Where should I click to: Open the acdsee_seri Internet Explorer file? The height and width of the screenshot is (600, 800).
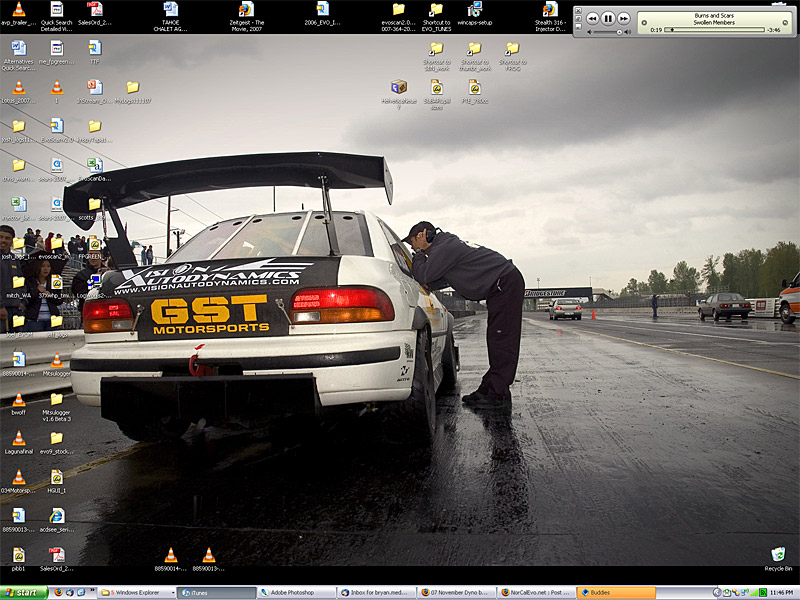point(57,520)
